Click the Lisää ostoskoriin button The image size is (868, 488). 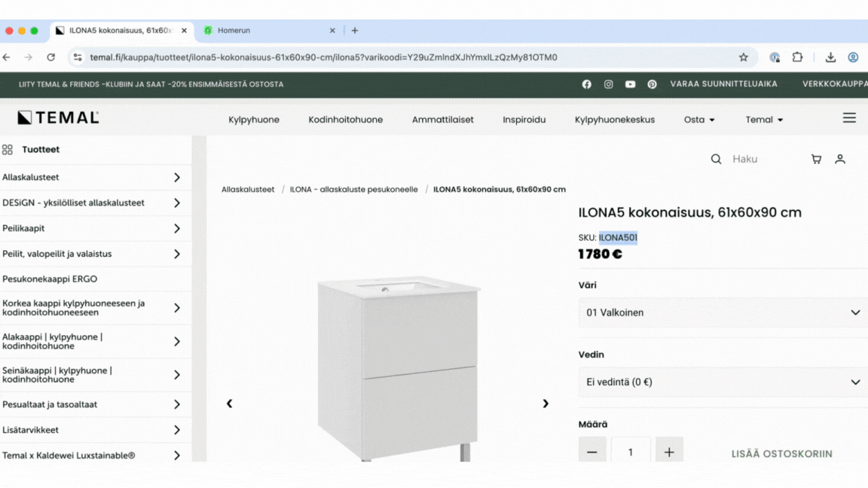click(x=781, y=453)
